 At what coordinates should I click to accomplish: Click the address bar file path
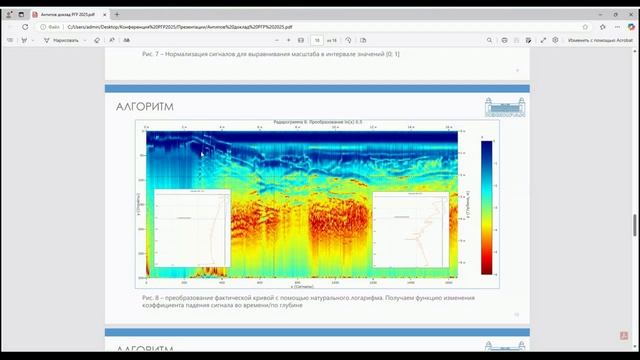[180, 27]
